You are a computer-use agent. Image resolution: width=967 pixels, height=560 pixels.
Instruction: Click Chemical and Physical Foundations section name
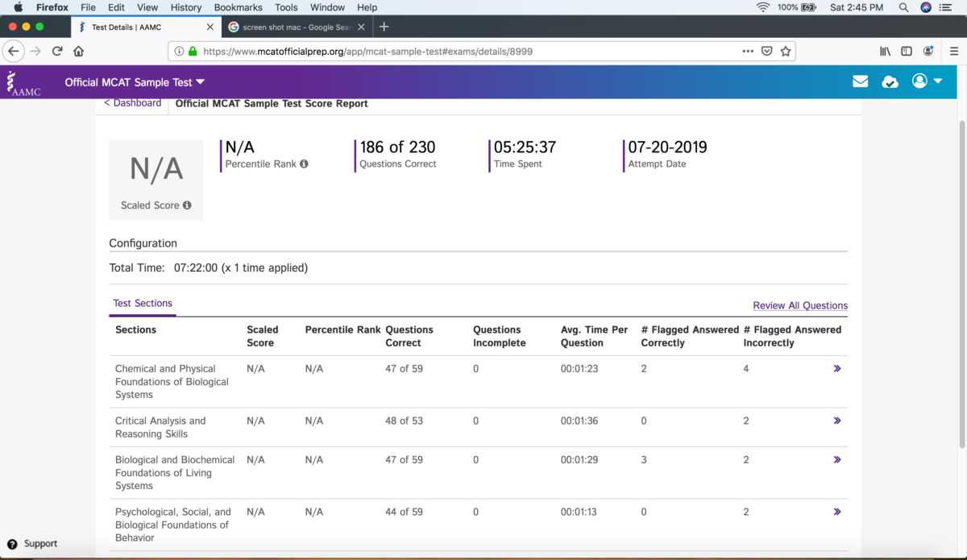(172, 382)
